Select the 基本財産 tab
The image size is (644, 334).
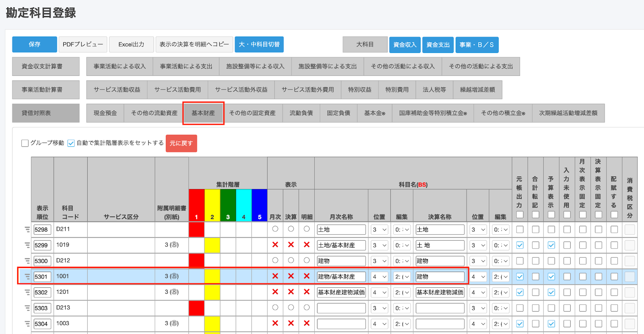pos(203,113)
